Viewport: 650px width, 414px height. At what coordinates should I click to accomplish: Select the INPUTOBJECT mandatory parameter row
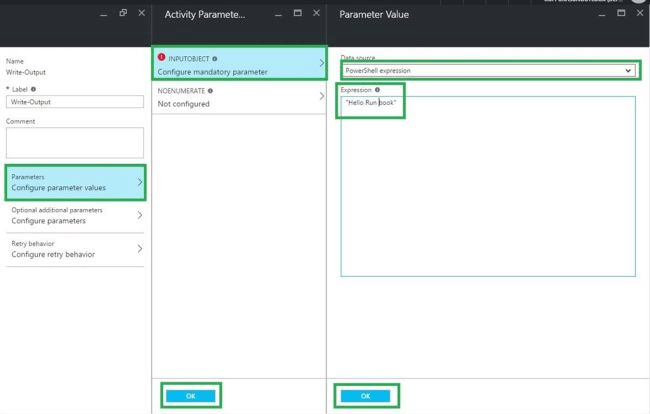click(x=239, y=63)
